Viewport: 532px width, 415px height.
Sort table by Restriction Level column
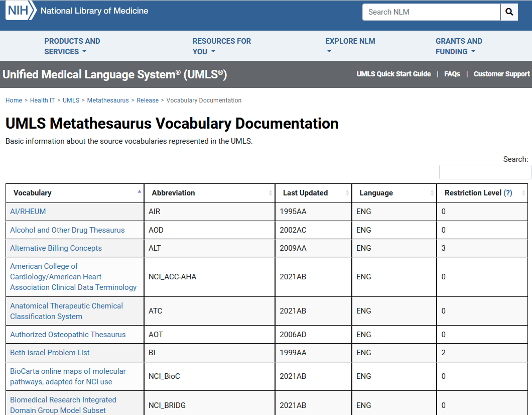tap(482, 193)
